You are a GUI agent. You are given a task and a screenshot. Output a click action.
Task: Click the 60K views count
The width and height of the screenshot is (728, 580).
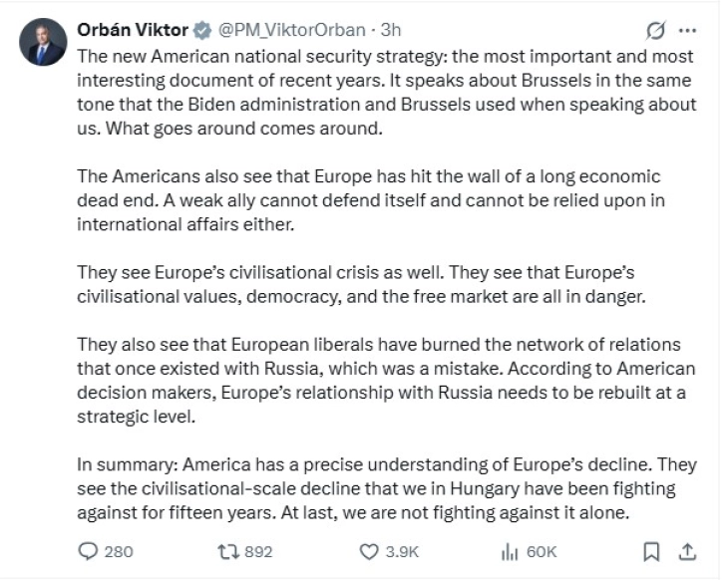(541, 551)
